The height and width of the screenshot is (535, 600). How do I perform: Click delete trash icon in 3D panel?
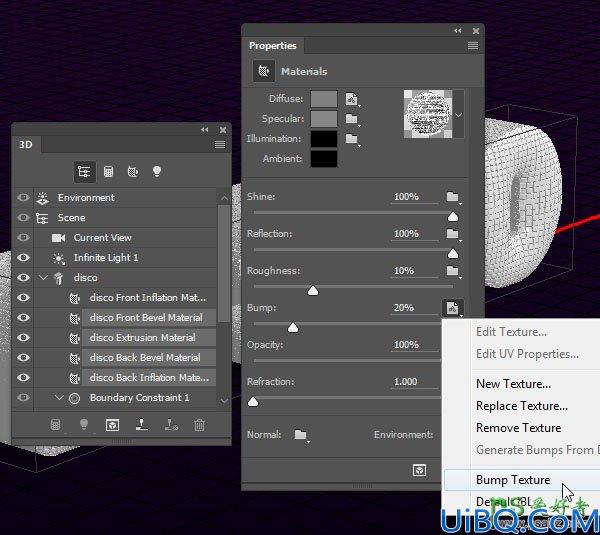coord(199,425)
